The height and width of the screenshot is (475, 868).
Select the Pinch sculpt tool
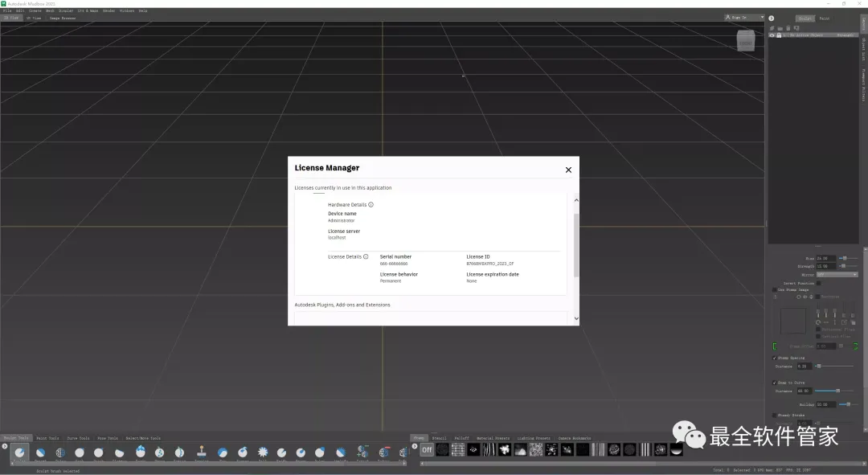[x=99, y=452]
